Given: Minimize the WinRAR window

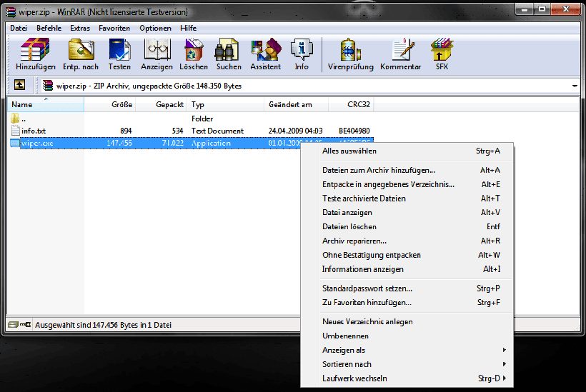Looking at the screenshot, I should (525, 9).
